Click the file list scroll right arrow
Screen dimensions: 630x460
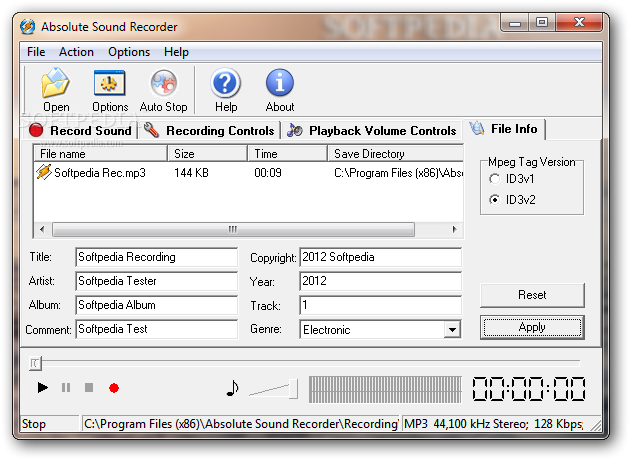[x=454, y=229]
